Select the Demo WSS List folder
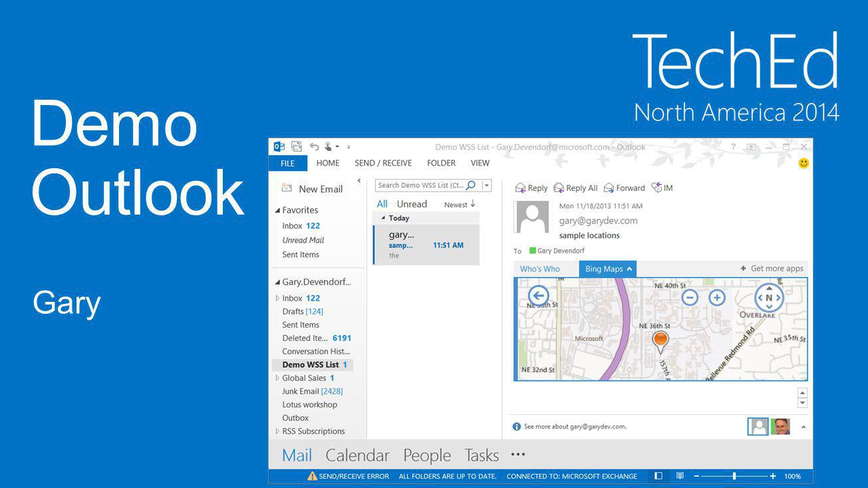 point(313,365)
